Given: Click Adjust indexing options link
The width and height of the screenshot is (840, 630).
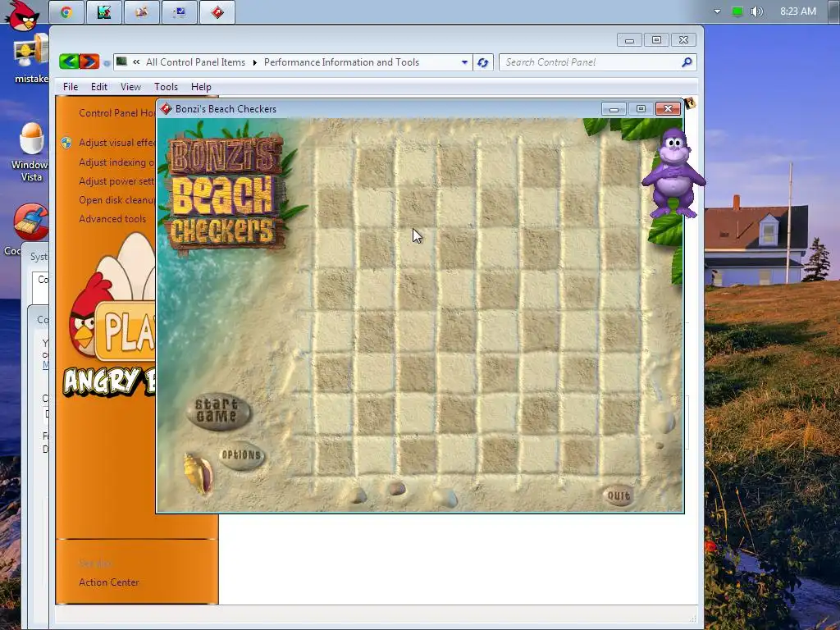Looking at the screenshot, I should coord(116,162).
